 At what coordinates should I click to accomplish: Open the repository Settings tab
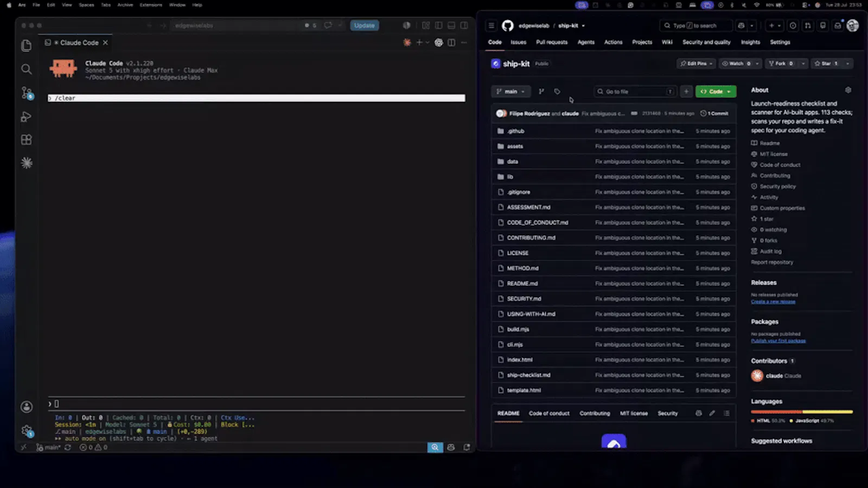780,42
